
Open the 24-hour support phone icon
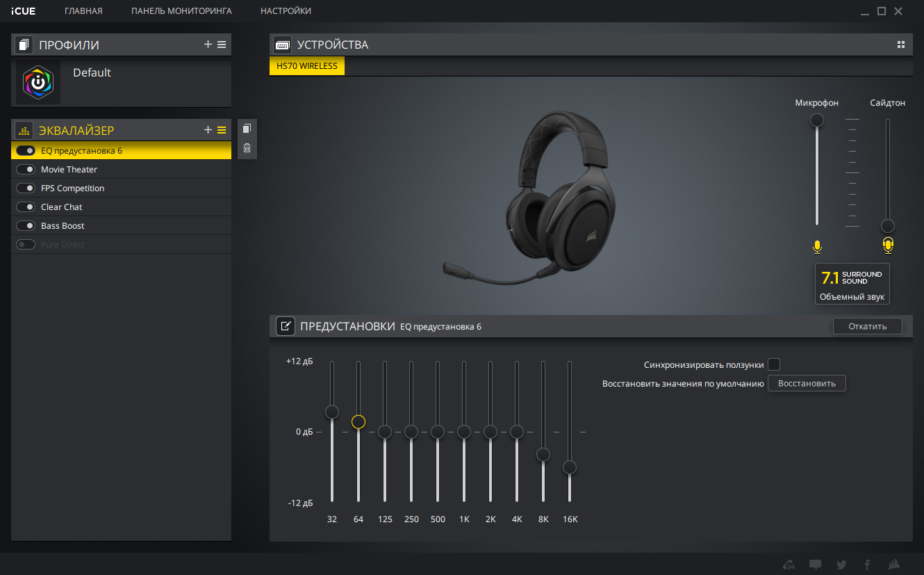789,565
